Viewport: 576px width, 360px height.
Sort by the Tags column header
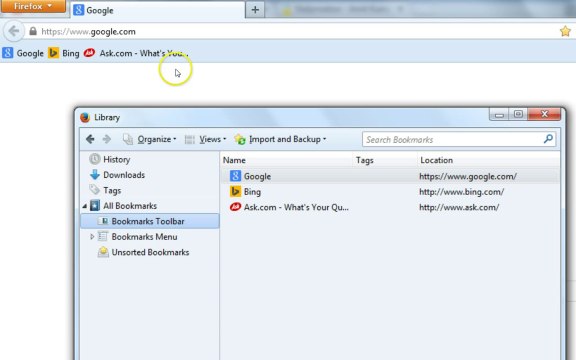[385, 160]
